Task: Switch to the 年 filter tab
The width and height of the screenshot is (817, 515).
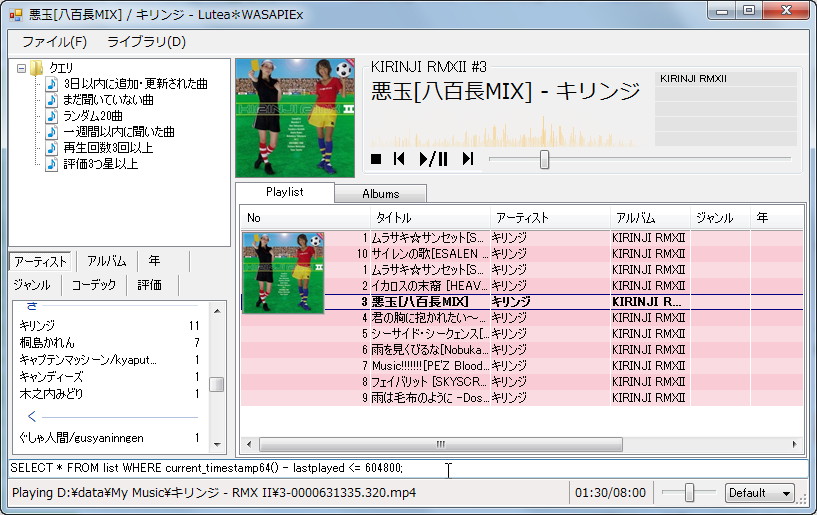Action: (154, 261)
